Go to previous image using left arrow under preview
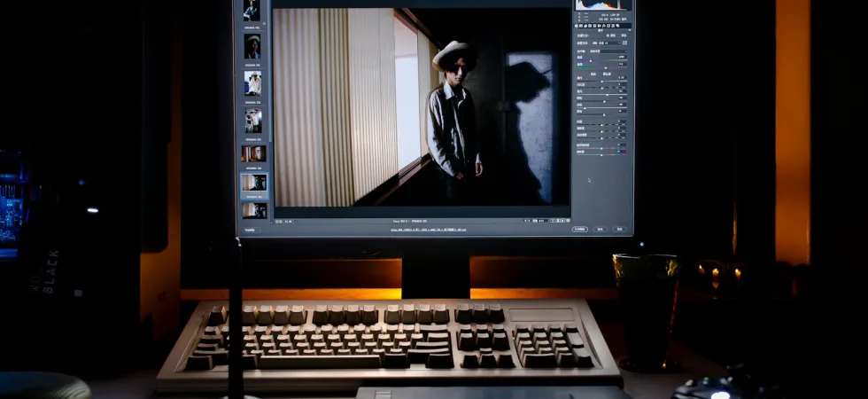This screenshot has height=399, width=868. [x=525, y=221]
